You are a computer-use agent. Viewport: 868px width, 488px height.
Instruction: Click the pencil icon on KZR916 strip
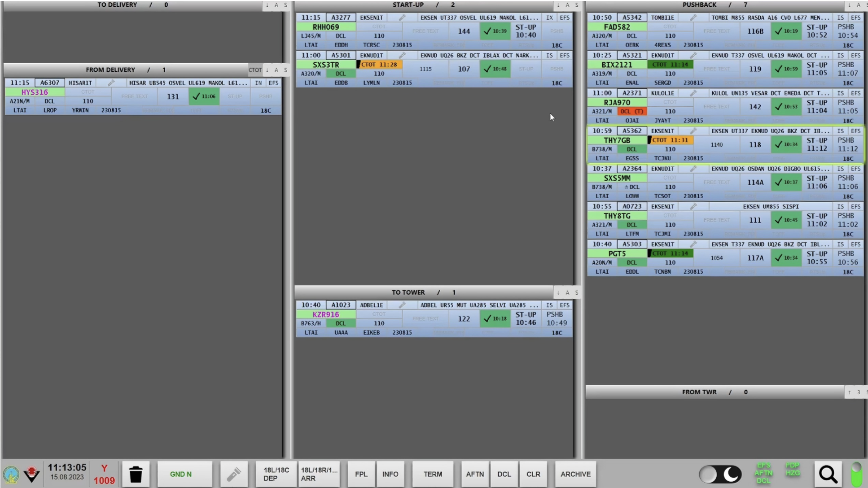402,305
